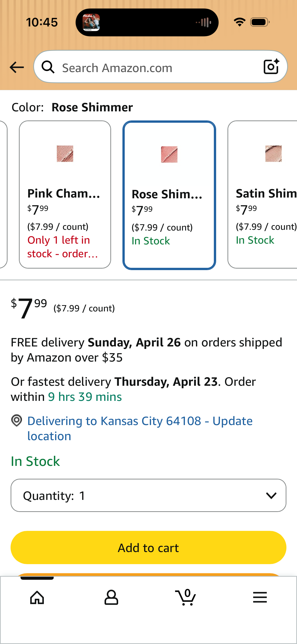Expand the Quantity dropdown
Viewport: 297px width, 644px height.
tap(148, 495)
